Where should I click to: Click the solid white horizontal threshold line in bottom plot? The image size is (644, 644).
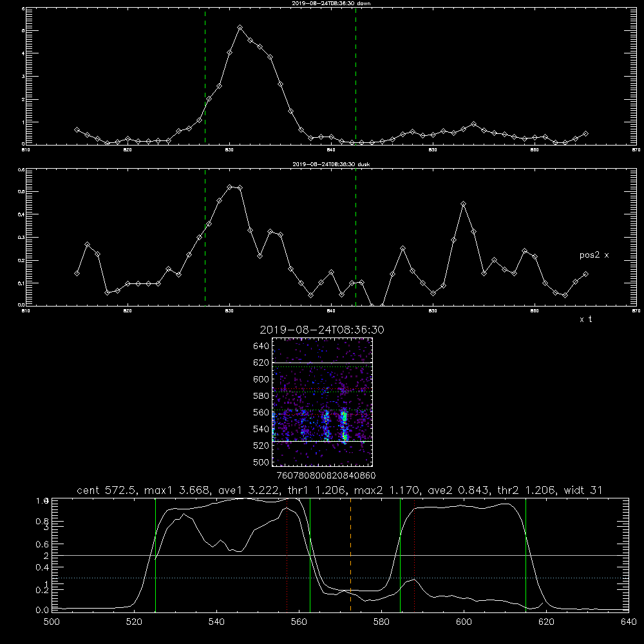[x=339, y=555]
